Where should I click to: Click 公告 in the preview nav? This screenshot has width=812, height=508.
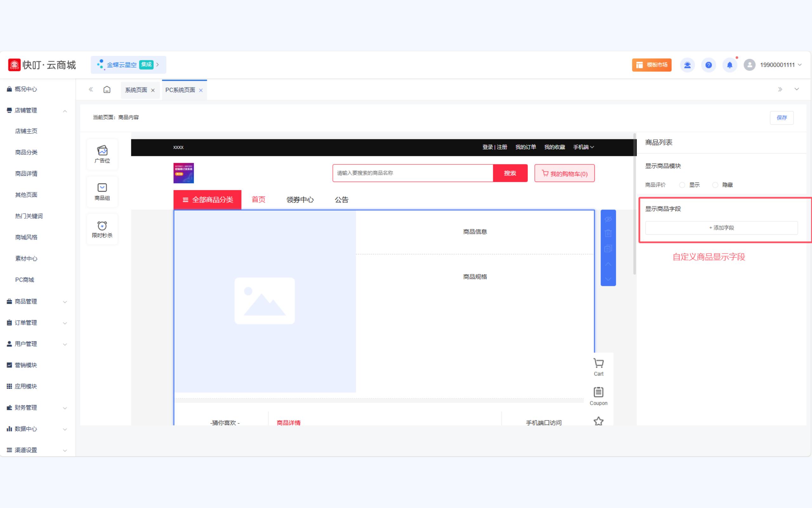click(342, 200)
